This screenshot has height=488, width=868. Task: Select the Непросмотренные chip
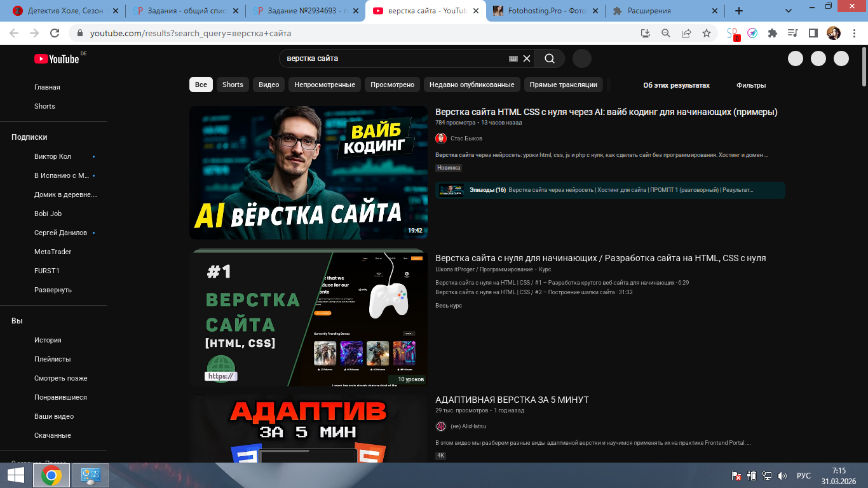325,85
